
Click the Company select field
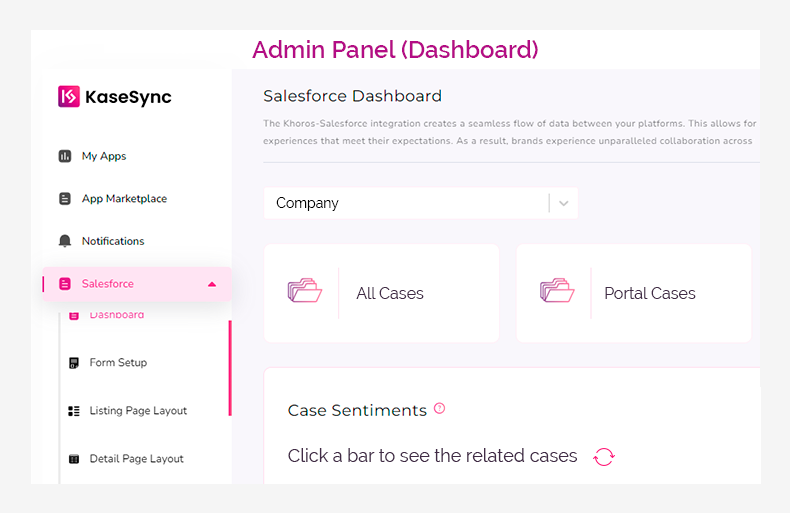coord(405,203)
